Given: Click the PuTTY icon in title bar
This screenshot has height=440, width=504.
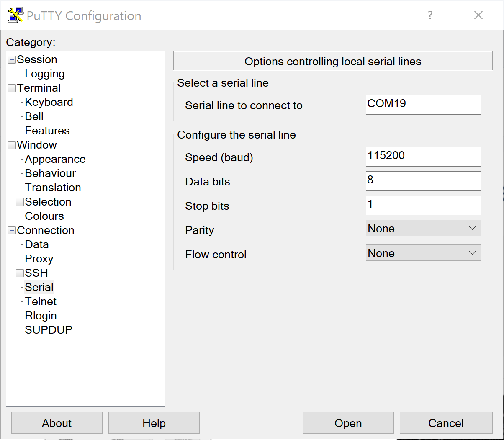Looking at the screenshot, I should [x=15, y=15].
